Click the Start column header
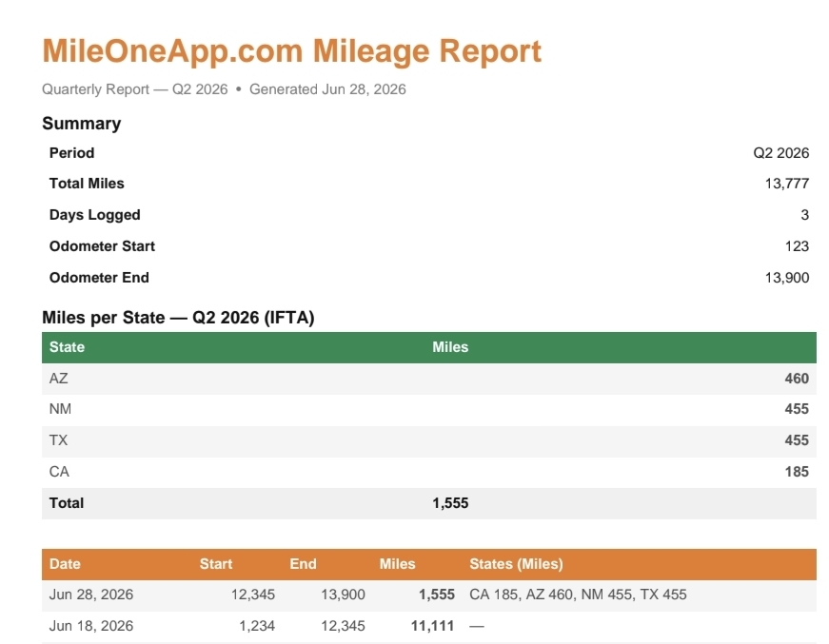Image resolution: width=829 pixels, height=644 pixels. pyautogui.click(x=216, y=564)
